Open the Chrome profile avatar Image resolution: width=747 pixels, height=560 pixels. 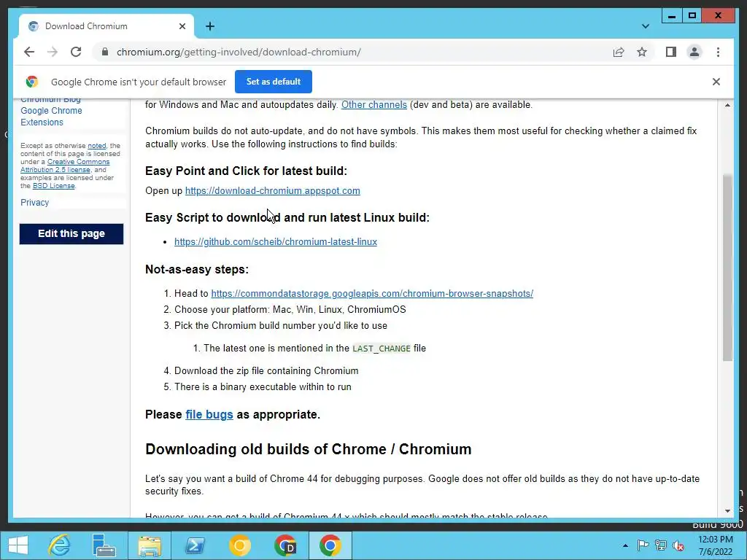(x=694, y=52)
